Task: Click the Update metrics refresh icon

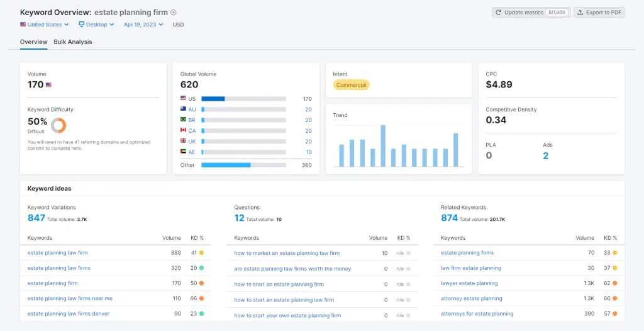Action: pos(498,13)
